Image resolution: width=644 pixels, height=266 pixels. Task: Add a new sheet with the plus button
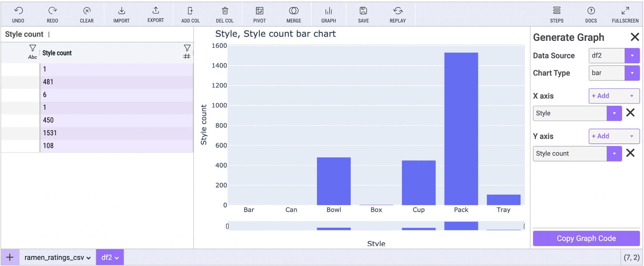[10, 257]
